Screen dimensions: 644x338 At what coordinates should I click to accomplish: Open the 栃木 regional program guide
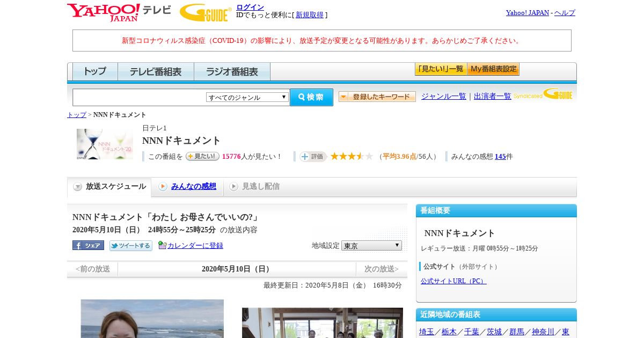click(x=449, y=332)
